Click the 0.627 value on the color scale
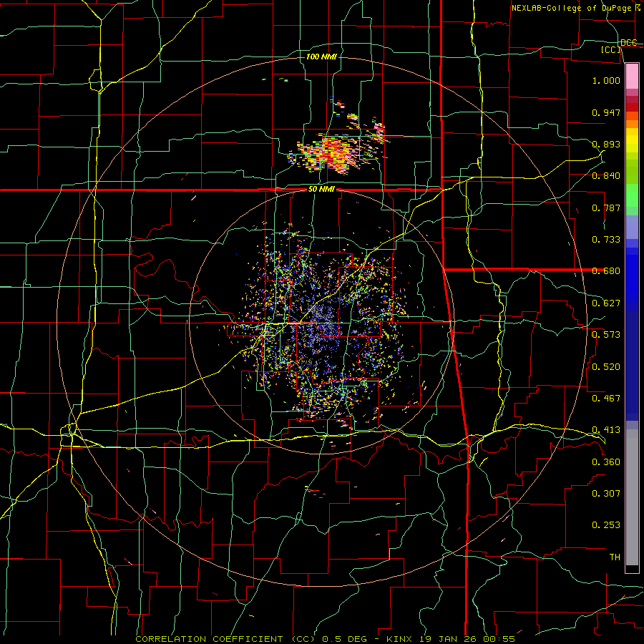This screenshot has height=644, width=644. 606,303
